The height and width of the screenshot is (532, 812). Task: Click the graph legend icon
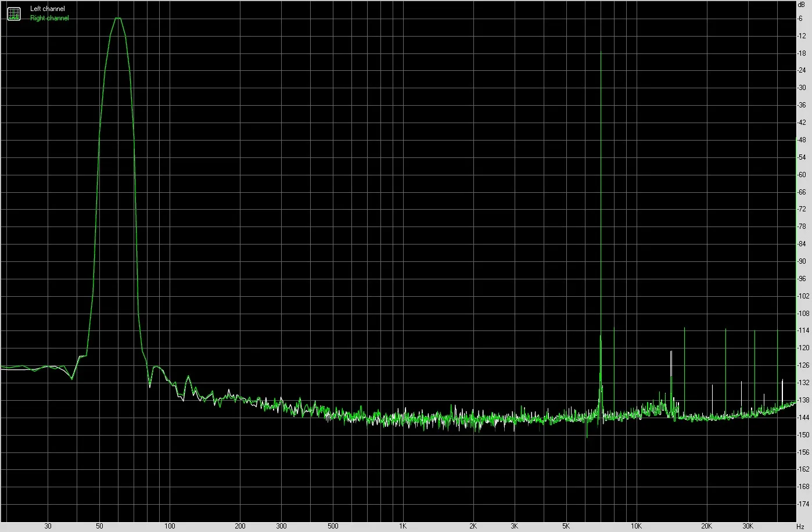pyautogui.click(x=14, y=13)
